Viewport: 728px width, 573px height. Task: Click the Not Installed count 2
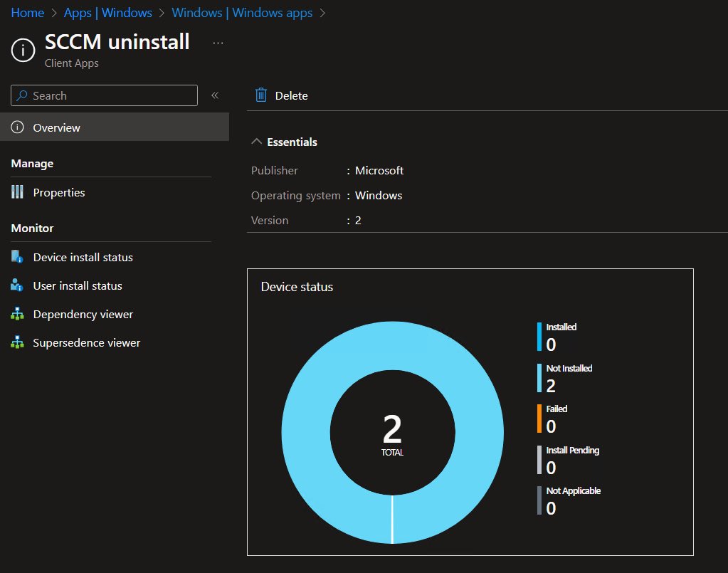point(551,386)
